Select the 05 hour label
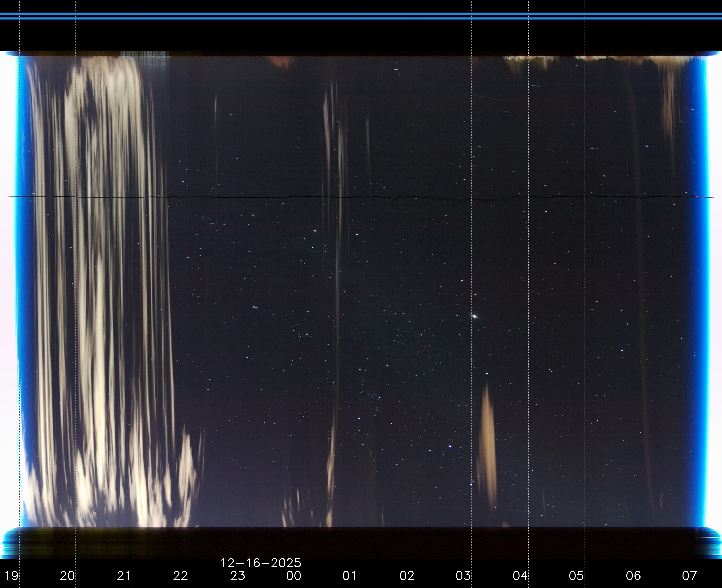Screen dimensions: 722x588 pos(576,575)
